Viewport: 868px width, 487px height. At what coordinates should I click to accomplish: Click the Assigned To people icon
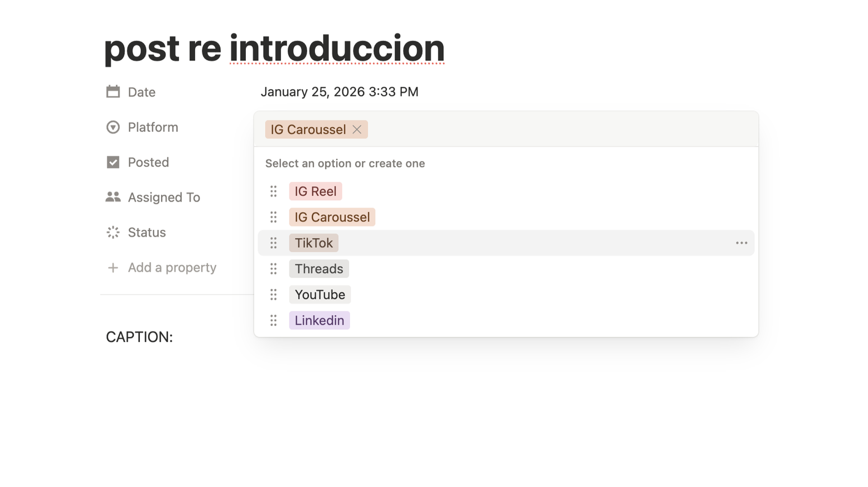coord(113,197)
